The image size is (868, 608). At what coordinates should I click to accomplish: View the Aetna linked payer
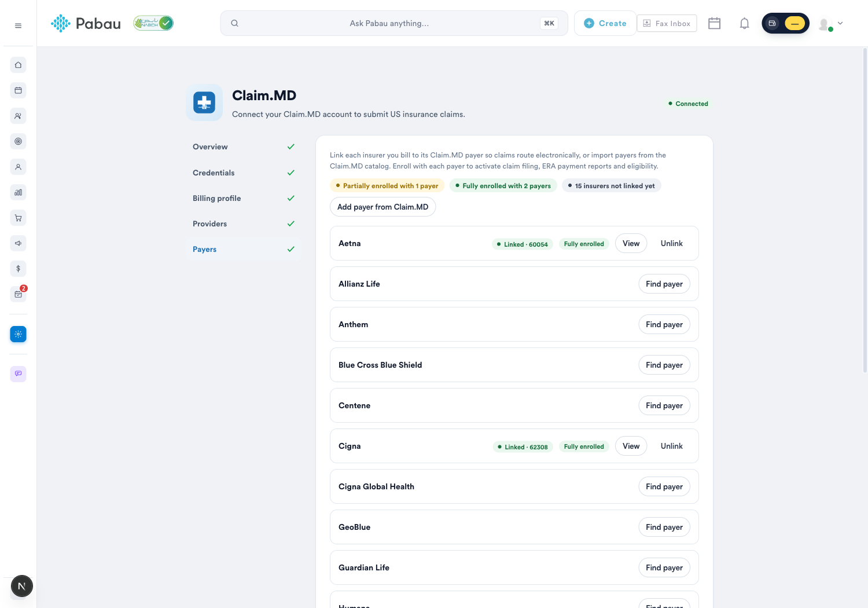(x=631, y=243)
